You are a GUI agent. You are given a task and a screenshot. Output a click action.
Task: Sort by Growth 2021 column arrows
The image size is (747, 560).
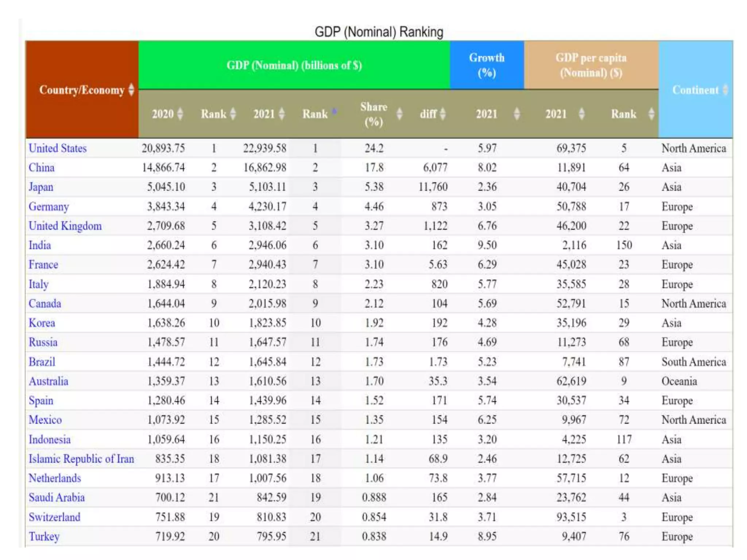pos(516,114)
